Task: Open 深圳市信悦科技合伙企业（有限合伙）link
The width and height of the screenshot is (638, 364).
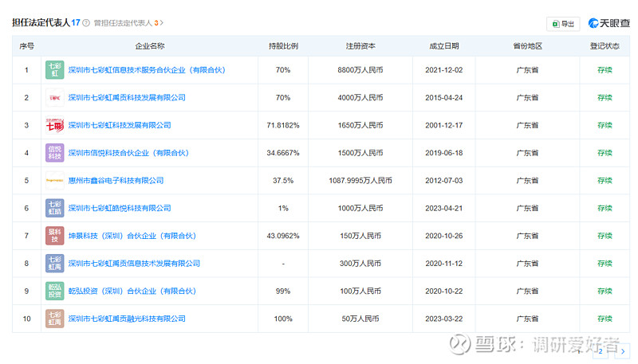Action: 128,153
